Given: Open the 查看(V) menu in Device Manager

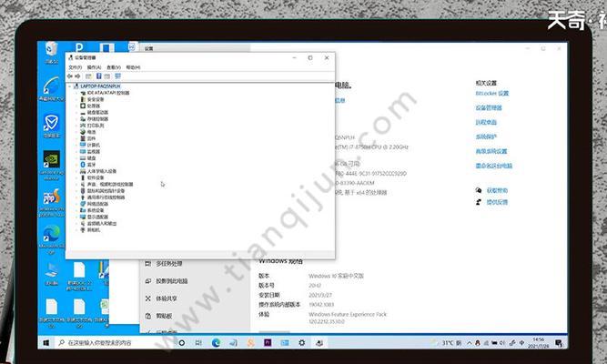Looking at the screenshot, I should 114,67.
